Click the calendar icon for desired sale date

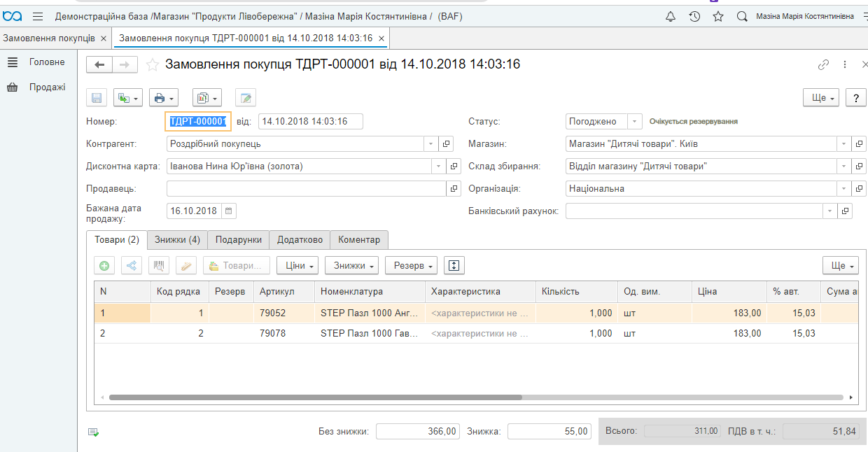230,211
